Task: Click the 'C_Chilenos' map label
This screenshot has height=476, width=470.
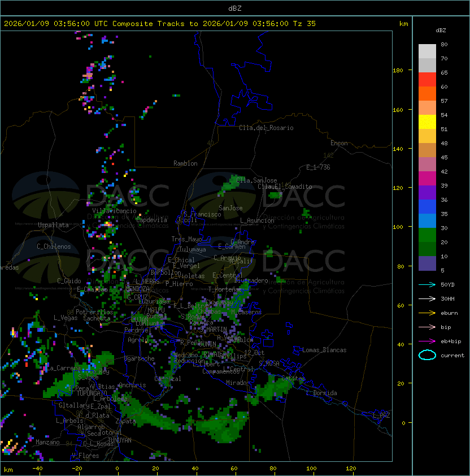Action: point(54,246)
